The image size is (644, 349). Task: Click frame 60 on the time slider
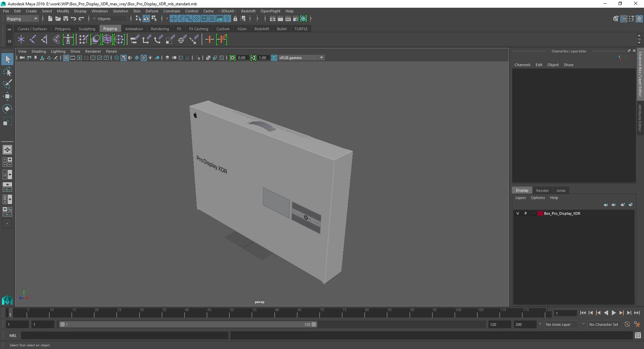[x=277, y=313]
